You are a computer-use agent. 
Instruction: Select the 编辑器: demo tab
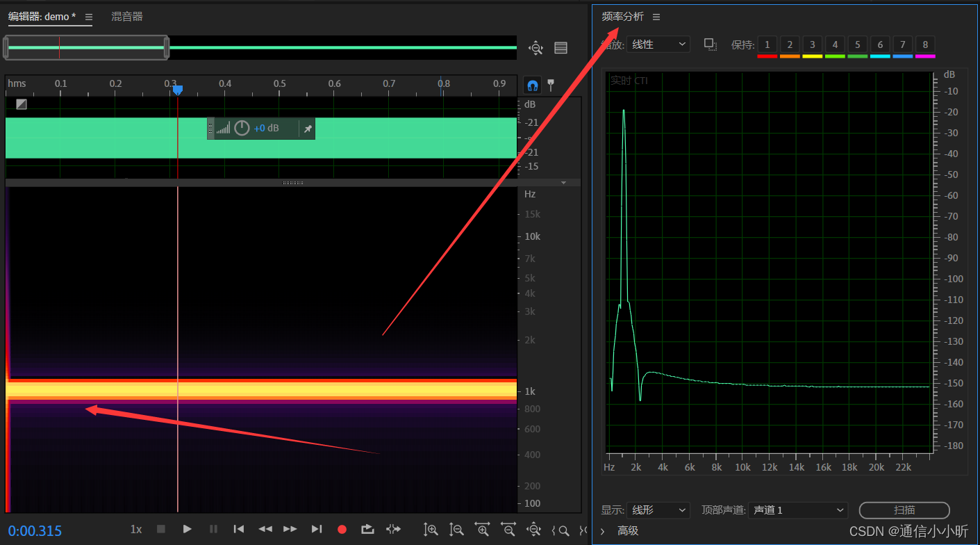pos(42,16)
